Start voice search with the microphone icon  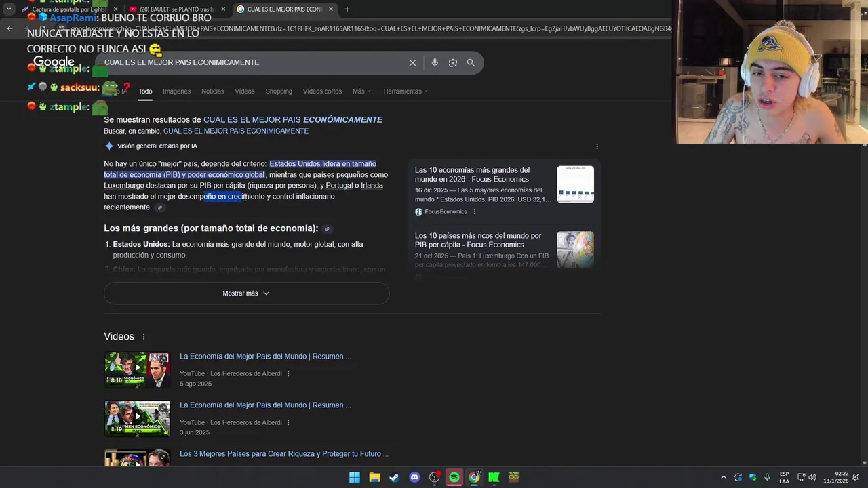click(x=435, y=62)
